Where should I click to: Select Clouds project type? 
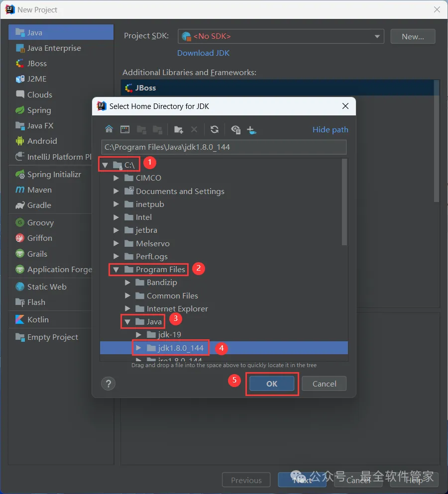click(50, 95)
